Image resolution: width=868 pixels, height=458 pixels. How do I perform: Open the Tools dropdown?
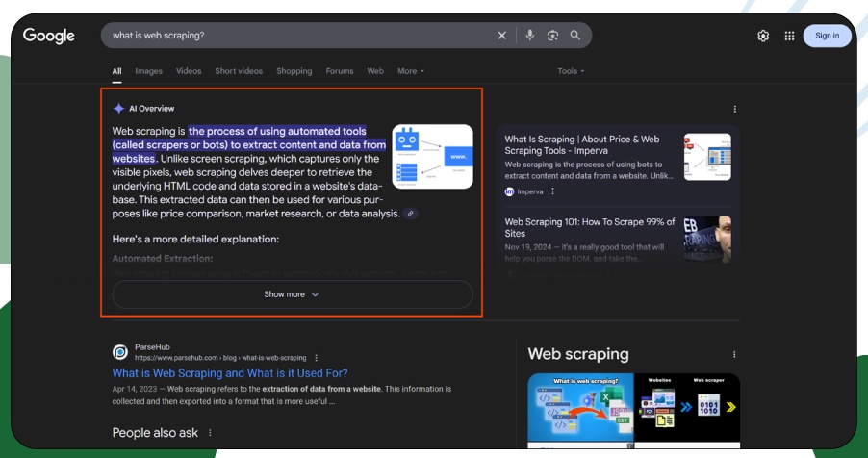pyautogui.click(x=571, y=71)
